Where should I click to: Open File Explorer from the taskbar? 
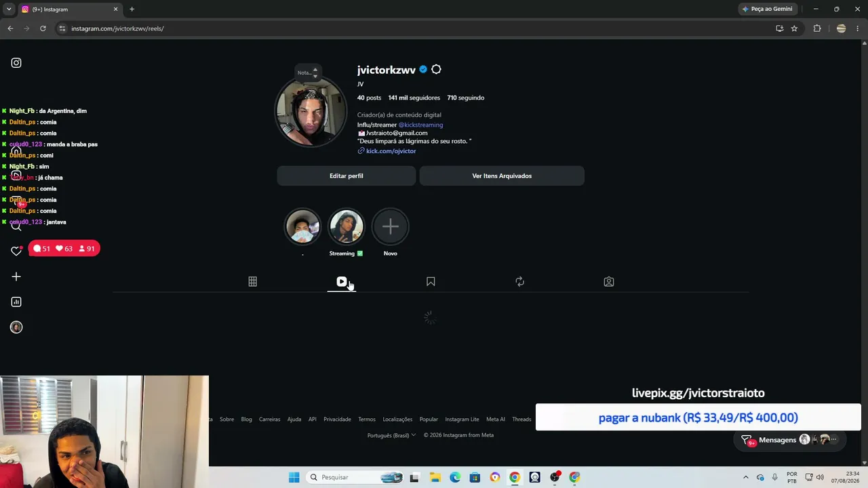(435, 477)
